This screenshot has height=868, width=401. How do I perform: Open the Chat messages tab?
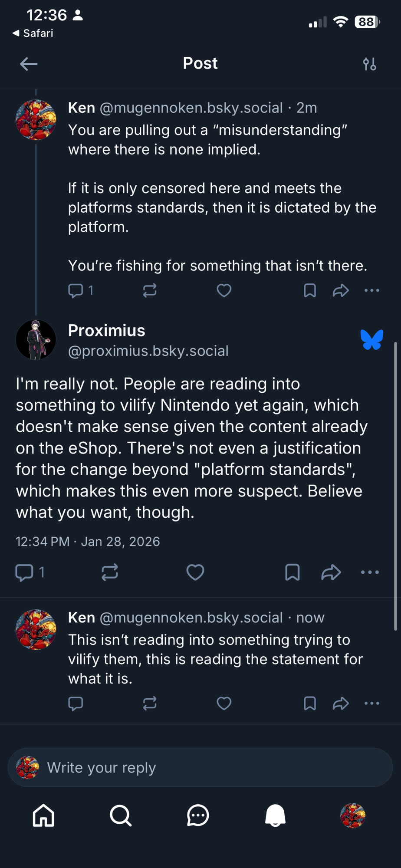point(198,815)
